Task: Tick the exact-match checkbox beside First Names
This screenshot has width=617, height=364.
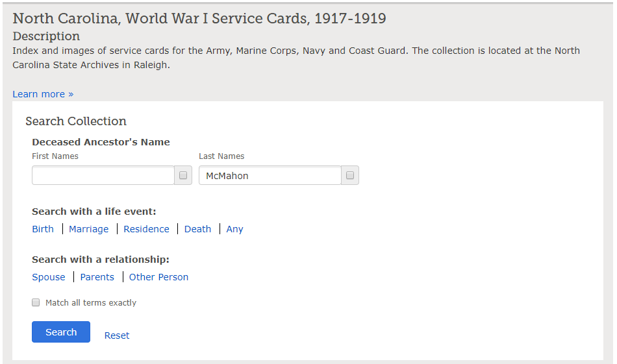Action: [x=183, y=175]
